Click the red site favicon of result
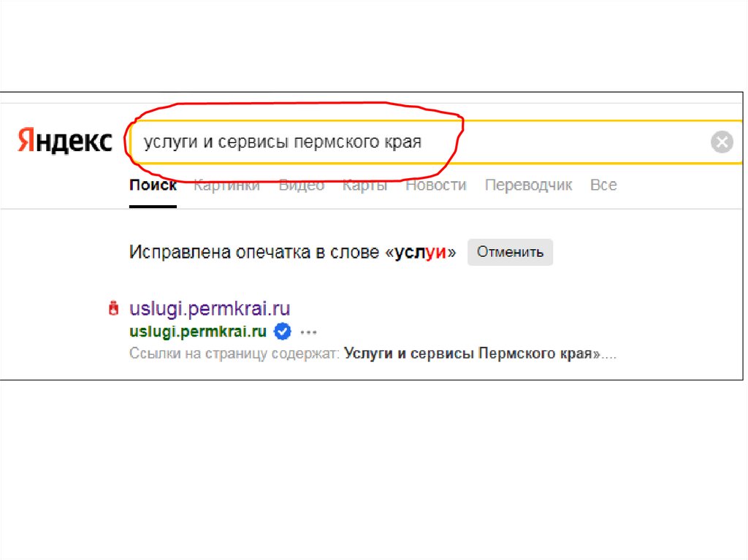Screen dimensions: 748x560 coord(113,308)
